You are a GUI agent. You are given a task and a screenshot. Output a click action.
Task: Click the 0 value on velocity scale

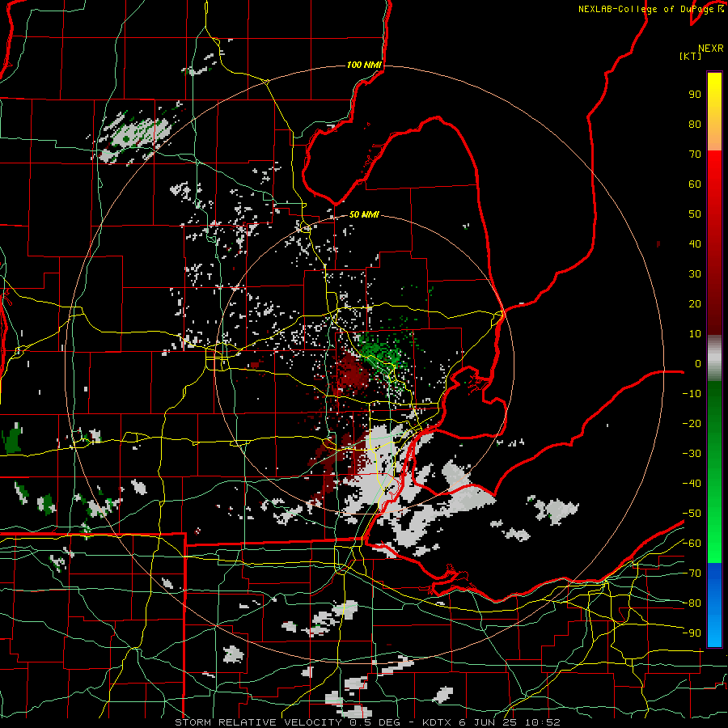[698, 364]
